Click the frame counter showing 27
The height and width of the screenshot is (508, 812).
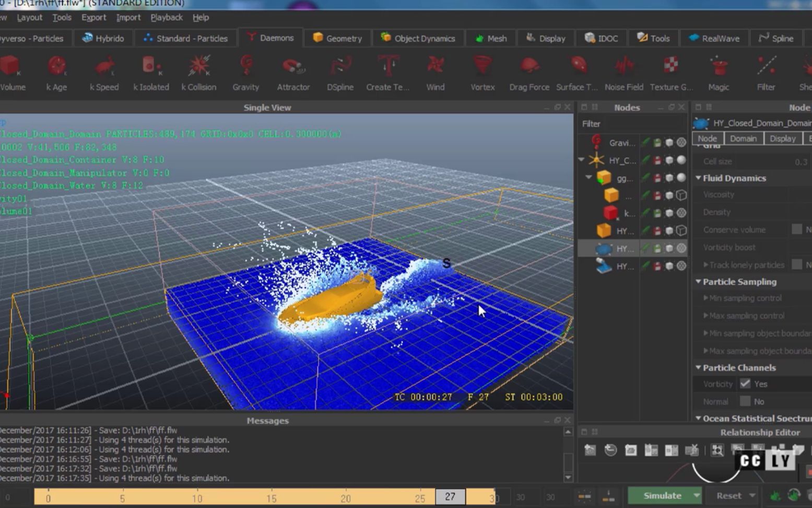tap(450, 497)
